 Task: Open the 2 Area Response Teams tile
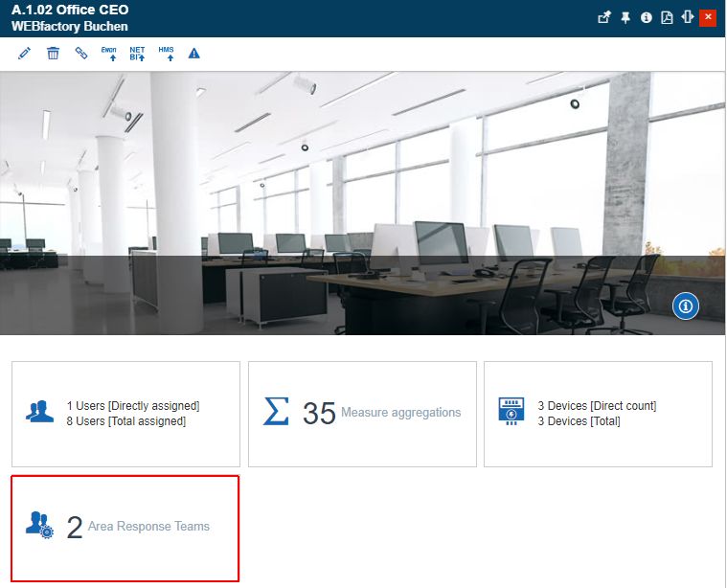pyautogui.click(x=125, y=528)
